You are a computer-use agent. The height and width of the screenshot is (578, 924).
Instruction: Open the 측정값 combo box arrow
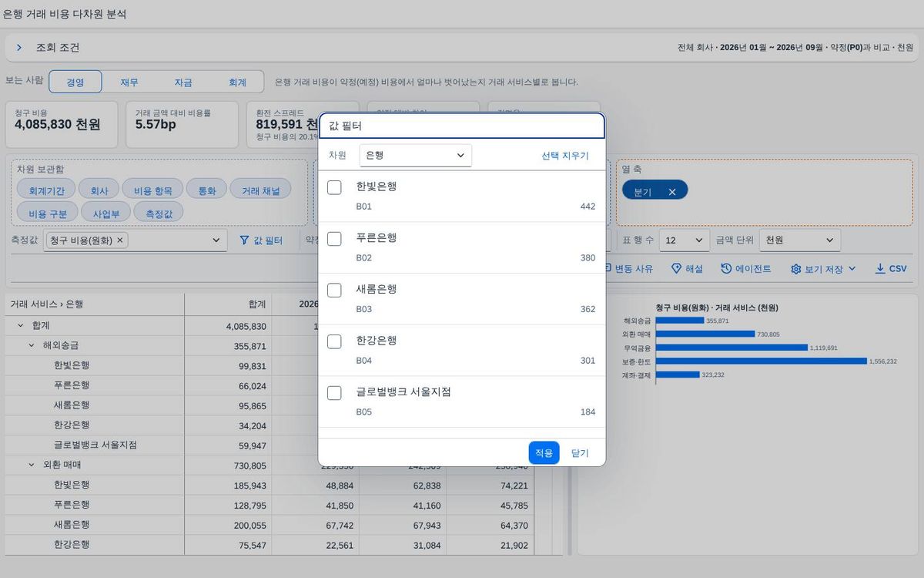pos(215,240)
